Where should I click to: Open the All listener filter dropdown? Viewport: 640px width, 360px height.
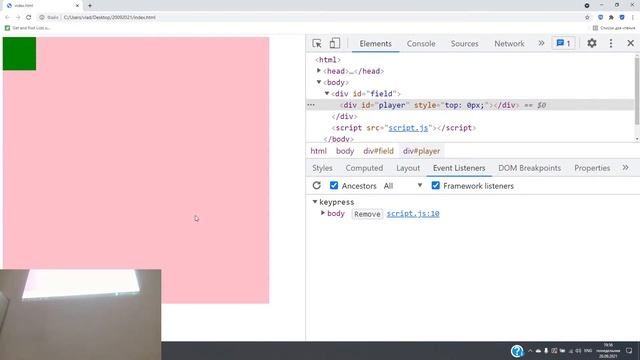click(x=402, y=186)
